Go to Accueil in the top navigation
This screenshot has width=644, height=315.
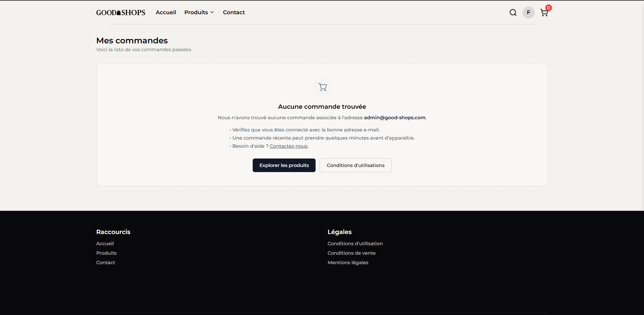pyautogui.click(x=166, y=13)
